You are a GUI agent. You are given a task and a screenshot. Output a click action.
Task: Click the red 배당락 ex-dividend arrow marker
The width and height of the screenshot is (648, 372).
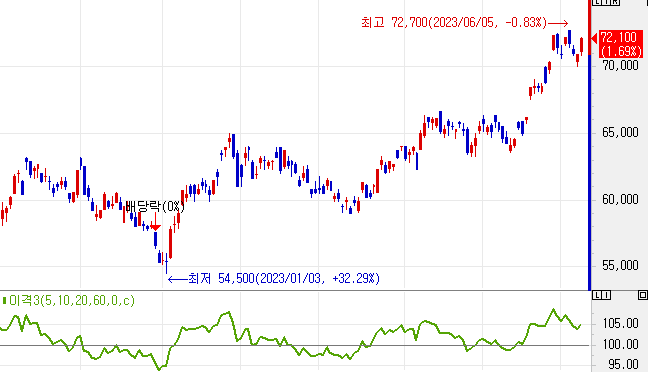pos(155,222)
